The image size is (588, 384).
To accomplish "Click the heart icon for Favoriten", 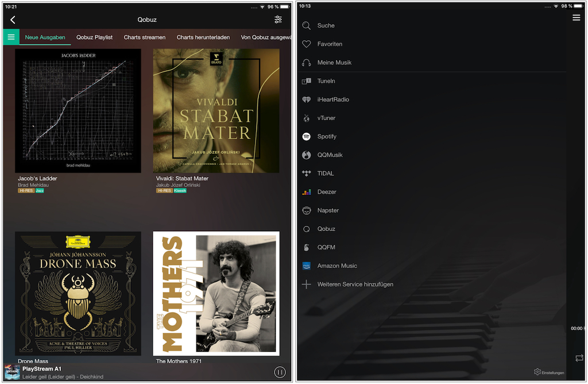I will pyautogui.click(x=307, y=44).
